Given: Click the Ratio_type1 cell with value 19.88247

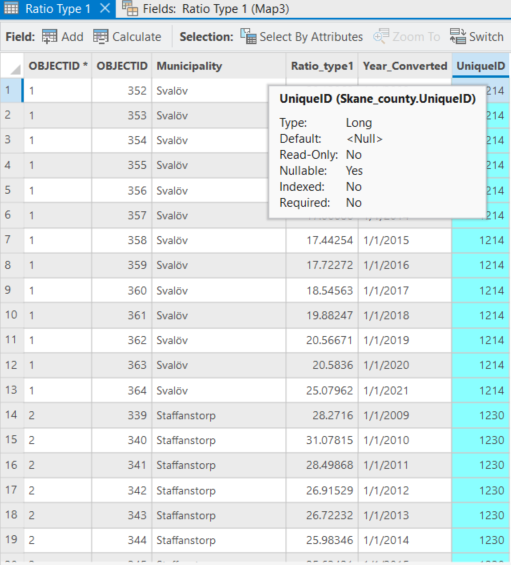Looking at the screenshot, I should point(322,315).
